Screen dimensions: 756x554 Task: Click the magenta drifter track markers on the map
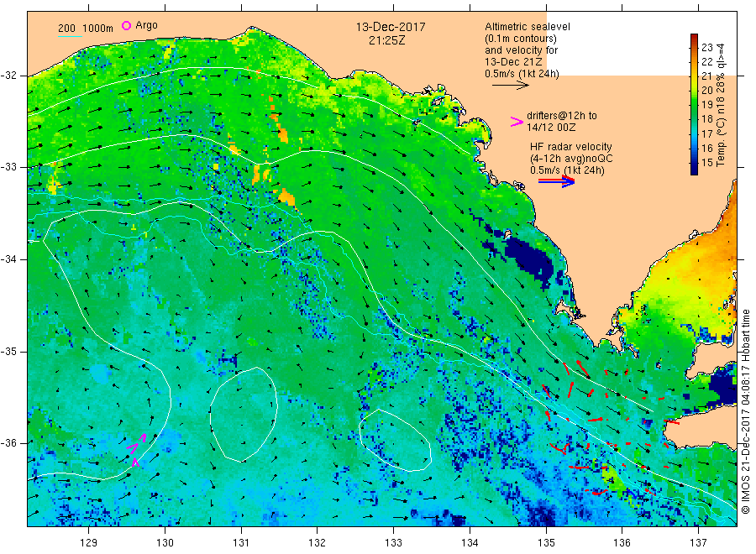[x=136, y=450]
